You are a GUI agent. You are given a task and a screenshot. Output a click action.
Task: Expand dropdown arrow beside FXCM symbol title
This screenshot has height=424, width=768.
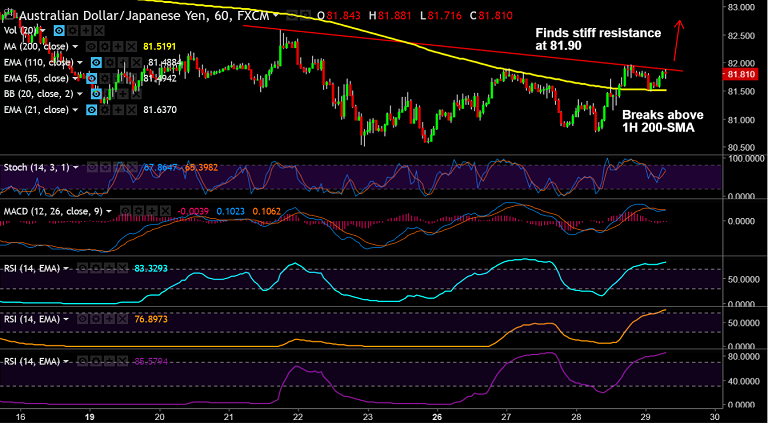277,16
